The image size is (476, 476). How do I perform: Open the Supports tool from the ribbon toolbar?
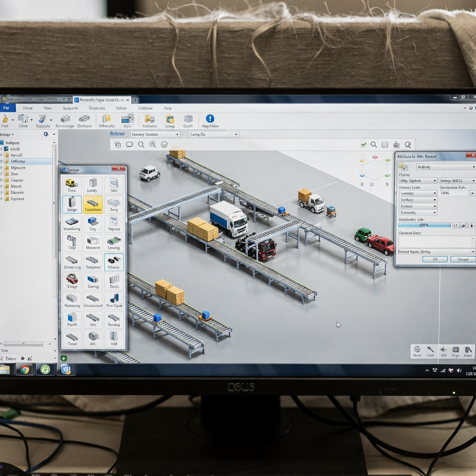tap(43, 121)
